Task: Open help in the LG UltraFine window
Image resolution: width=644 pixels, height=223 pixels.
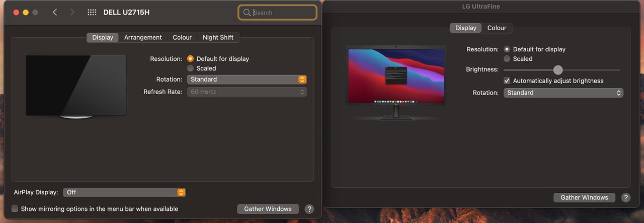Action: pyautogui.click(x=625, y=198)
